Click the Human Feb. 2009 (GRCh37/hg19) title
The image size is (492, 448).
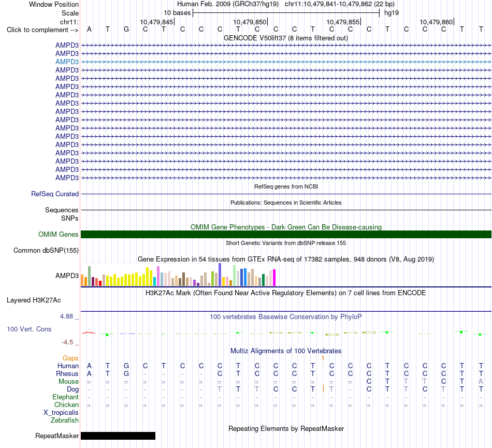tap(228, 4)
